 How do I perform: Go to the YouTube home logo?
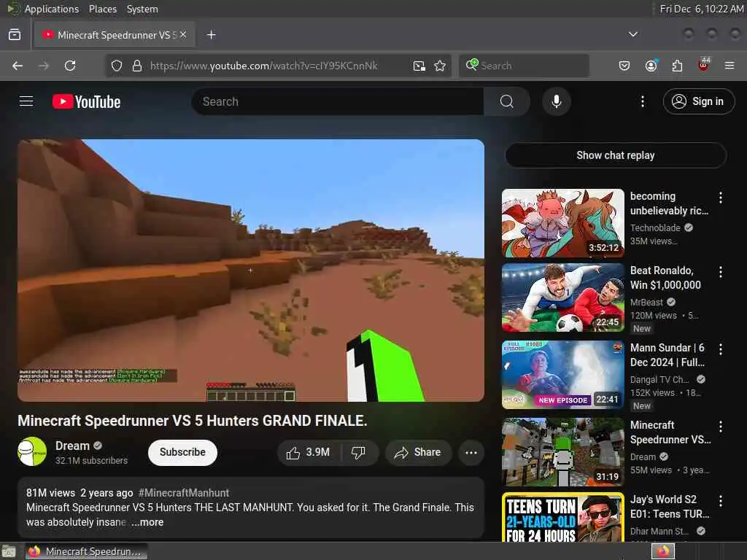click(86, 101)
